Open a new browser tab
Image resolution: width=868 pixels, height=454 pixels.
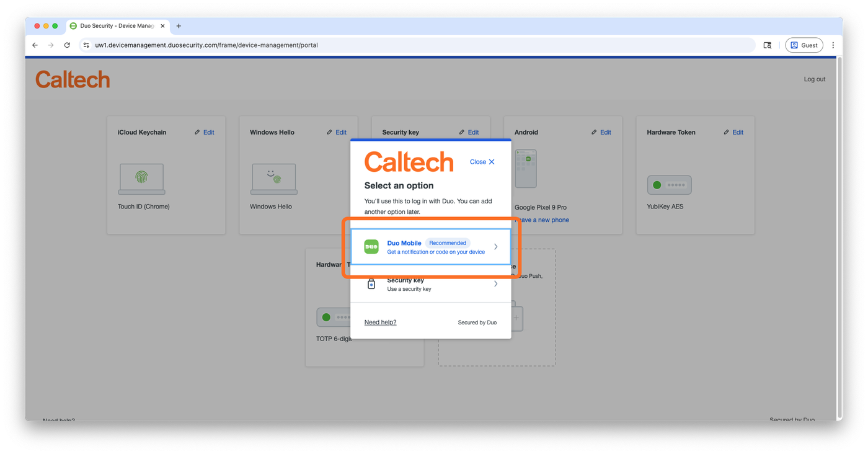179,26
